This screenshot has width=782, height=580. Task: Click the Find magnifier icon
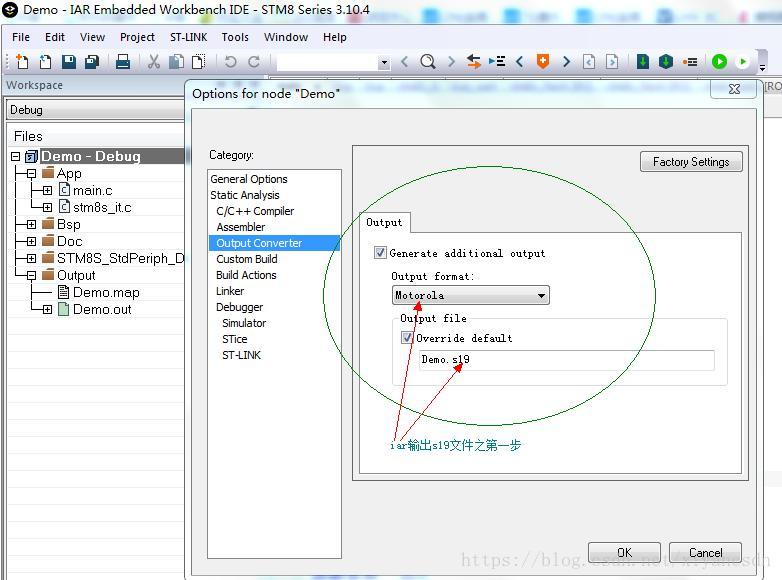427,61
